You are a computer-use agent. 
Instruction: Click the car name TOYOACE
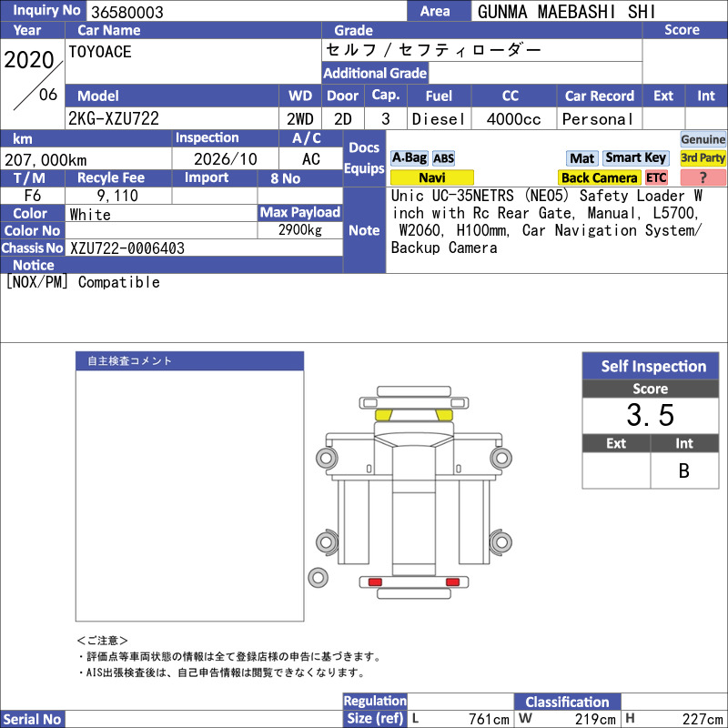[100, 52]
